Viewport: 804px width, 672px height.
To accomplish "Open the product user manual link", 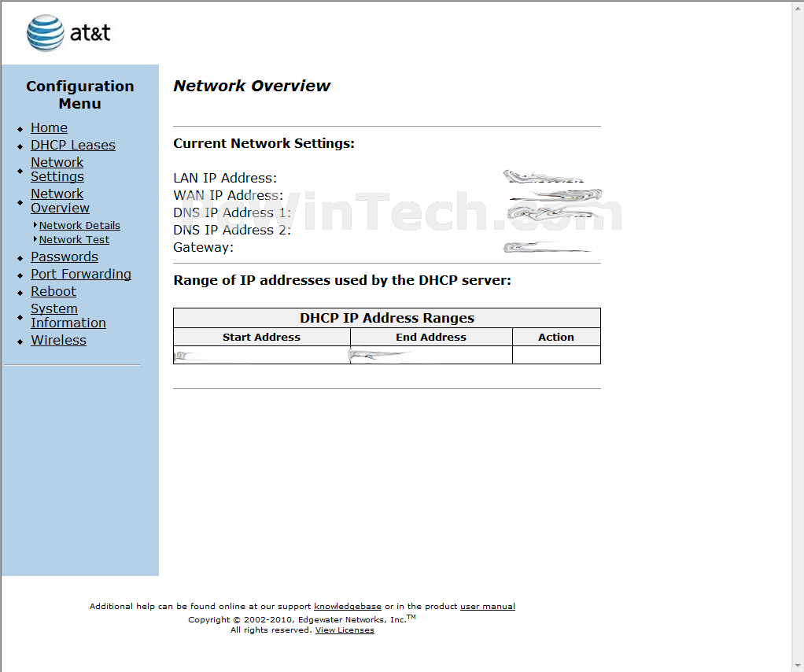I will (488, 607).
